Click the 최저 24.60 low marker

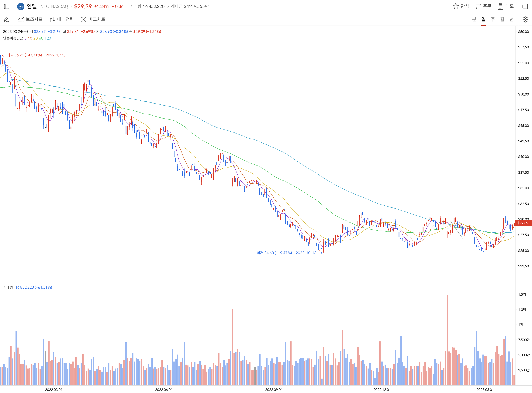pos(289,253)
